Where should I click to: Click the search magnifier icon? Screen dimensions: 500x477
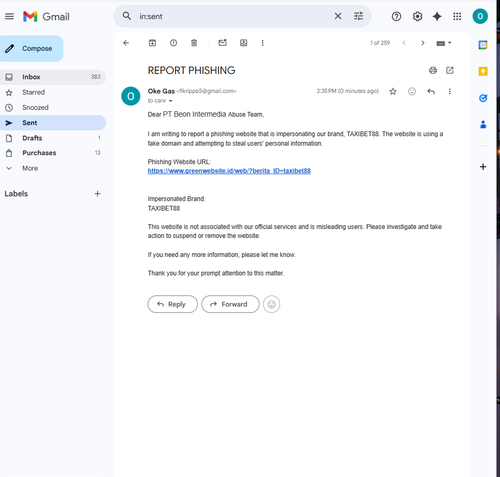[127, 16]
